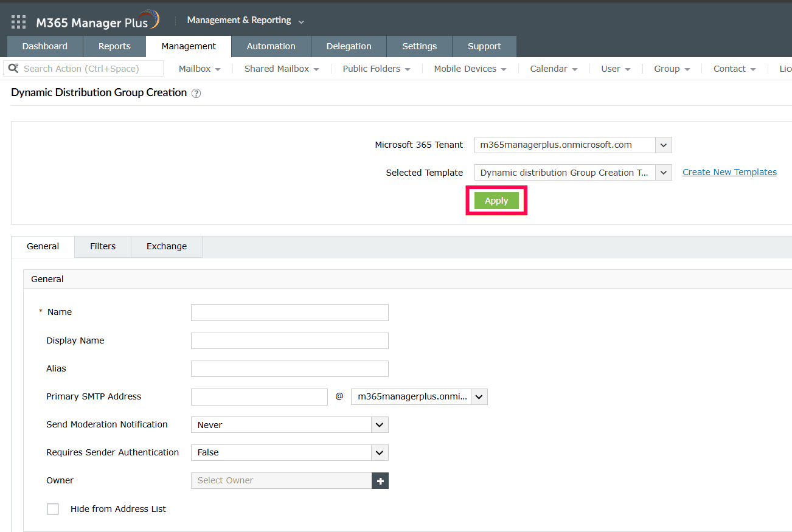
Task: Select the Management tab
Action: tap(189, 46)
